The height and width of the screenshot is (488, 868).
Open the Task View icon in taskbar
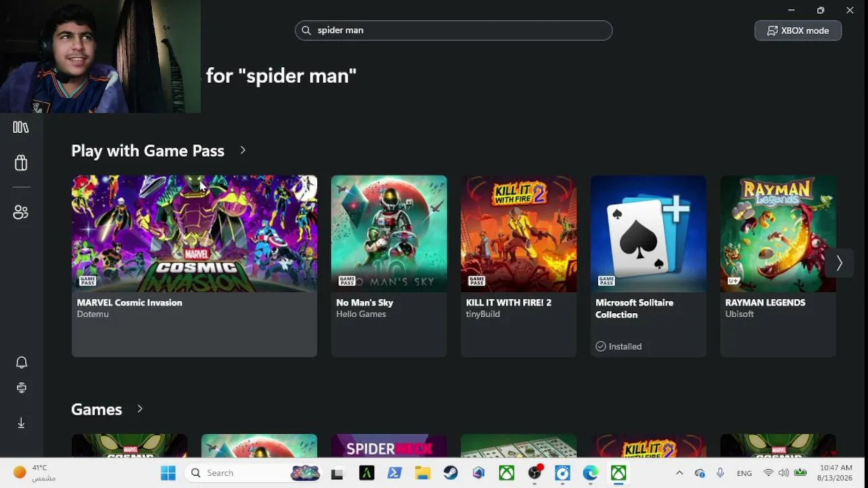pyautogui.click(x=337, y=473)
